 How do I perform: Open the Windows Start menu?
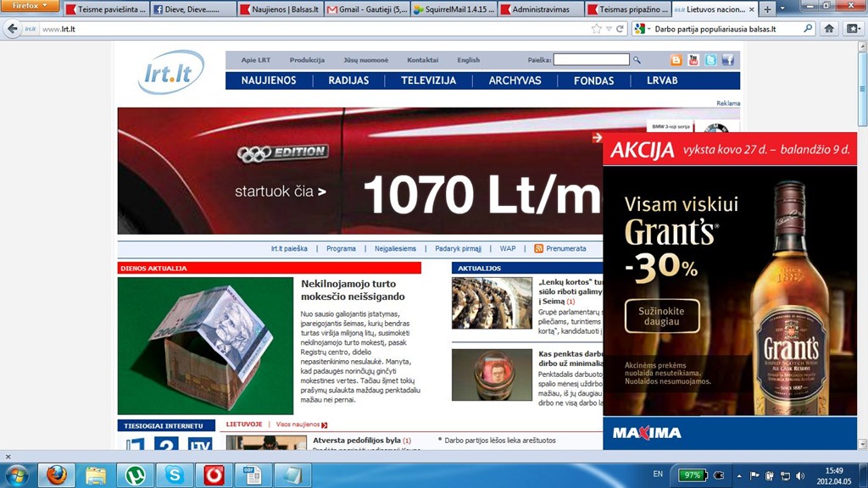16,475
